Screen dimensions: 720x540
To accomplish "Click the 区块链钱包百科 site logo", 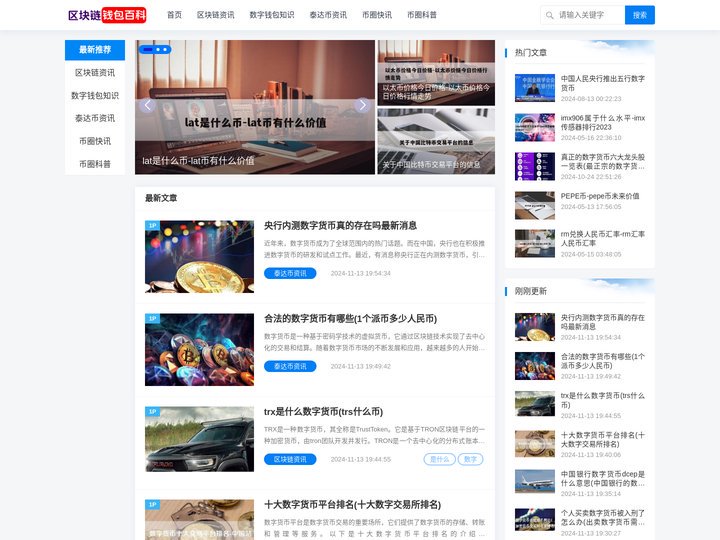I will pyautogui.click(x=107, y=15).
